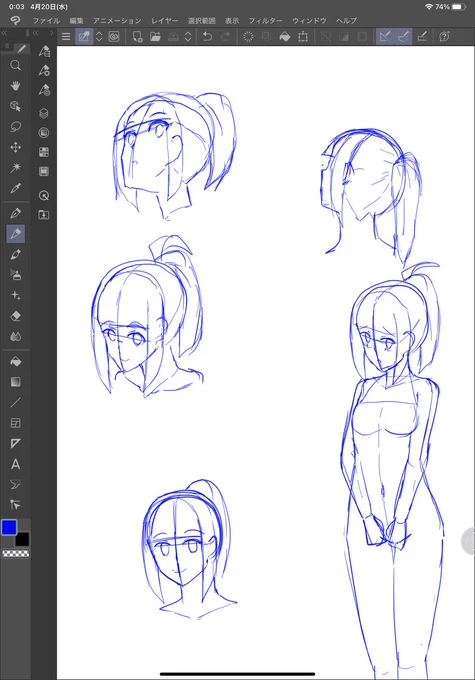Expand the up-down chevrons after the Save icon

188,36
